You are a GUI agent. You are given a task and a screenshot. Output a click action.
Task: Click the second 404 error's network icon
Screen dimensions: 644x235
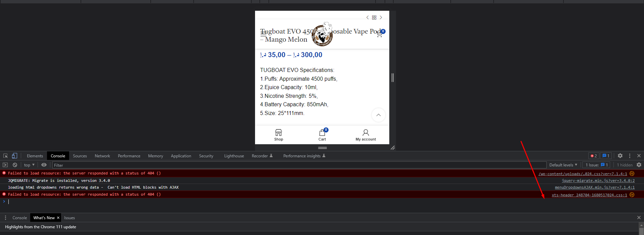(632, 195)
